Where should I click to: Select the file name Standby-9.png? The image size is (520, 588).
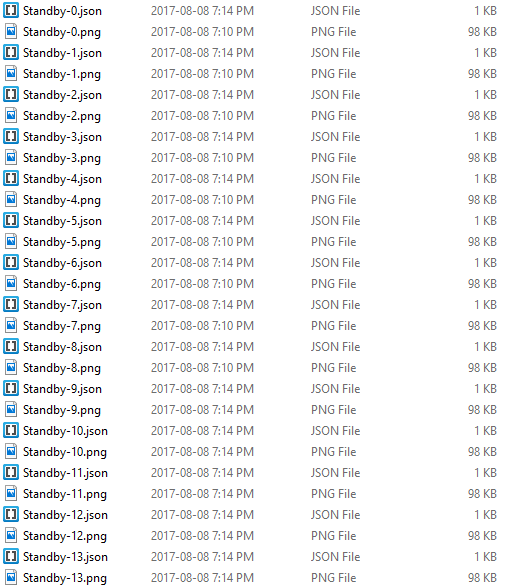pos(62,410)
